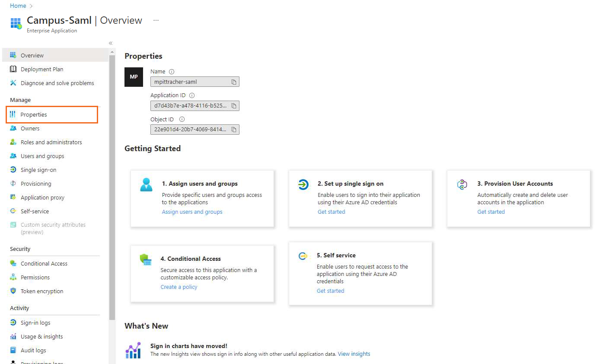Click the sidebar vertical scrollbar
The height and width of the screenshot is (364, 609).
coord(112,187)
